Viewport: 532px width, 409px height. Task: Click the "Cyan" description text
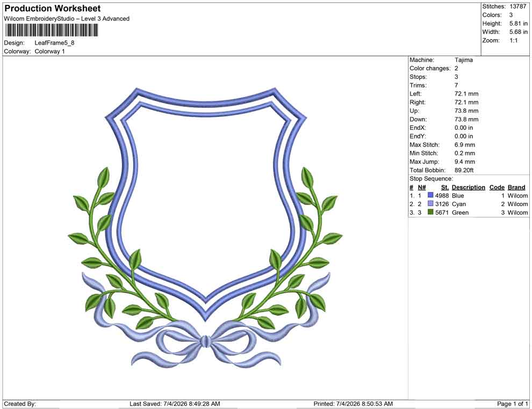(x=459, y=204)
